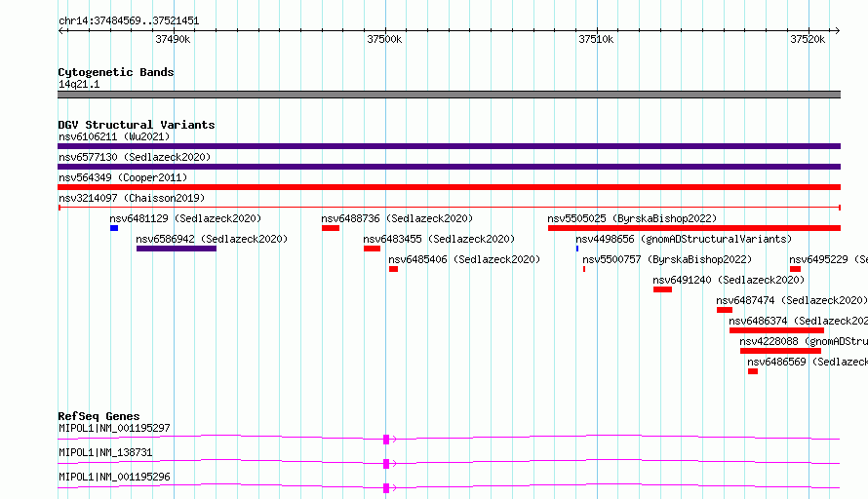Viewport: 868px width, 499px height.
Task: Click the tiny blue nsv4498656 gnomAD marker
Action: tap(577, 249)
